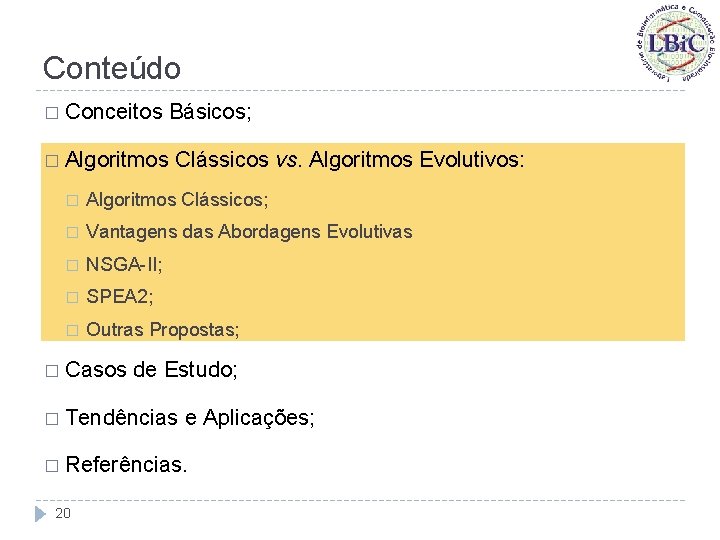Click the slide number 20
720x540 pixels.
63,514
